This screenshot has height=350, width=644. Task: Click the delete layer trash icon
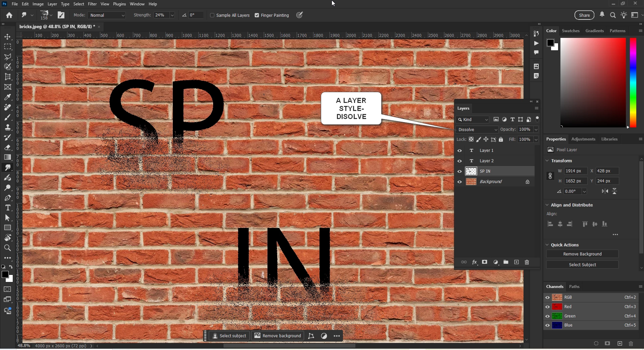(527, 262)
